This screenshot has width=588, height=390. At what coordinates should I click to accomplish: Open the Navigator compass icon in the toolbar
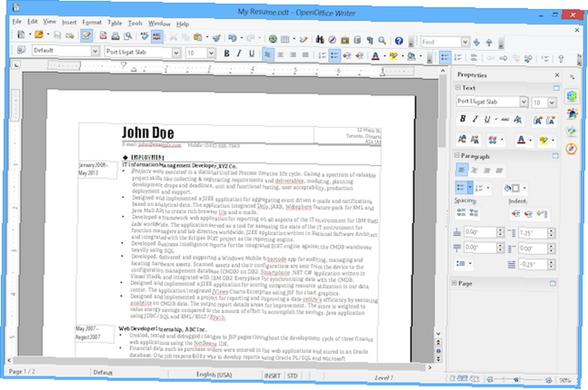click(x=332, y=40)
